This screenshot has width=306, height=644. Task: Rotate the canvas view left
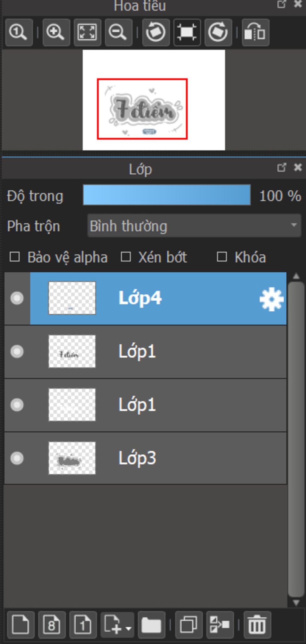156,32
